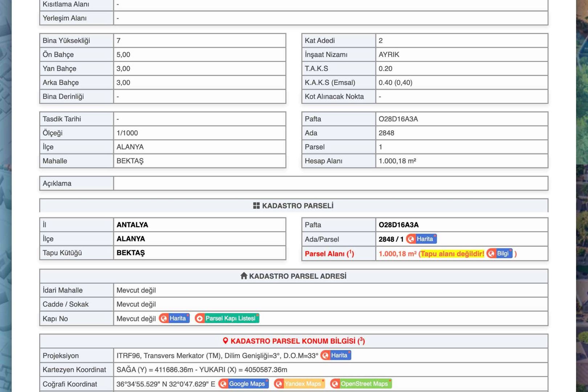Click the Coğrafi Koordinat latitude/longitude text
588x392 pixels.
[166, 384]
